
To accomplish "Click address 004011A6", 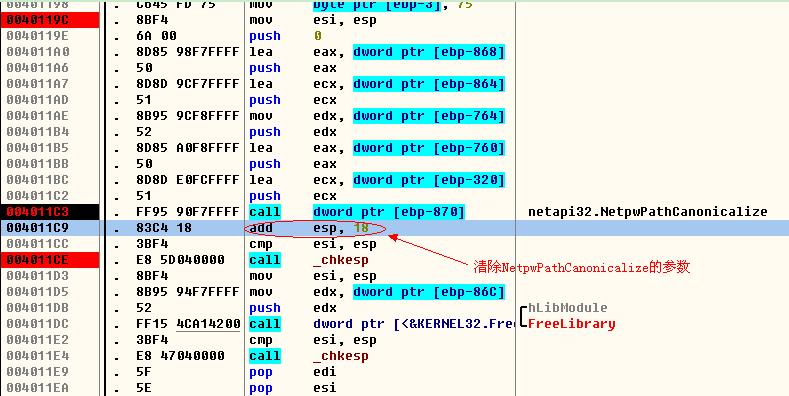I will (38, 68).
